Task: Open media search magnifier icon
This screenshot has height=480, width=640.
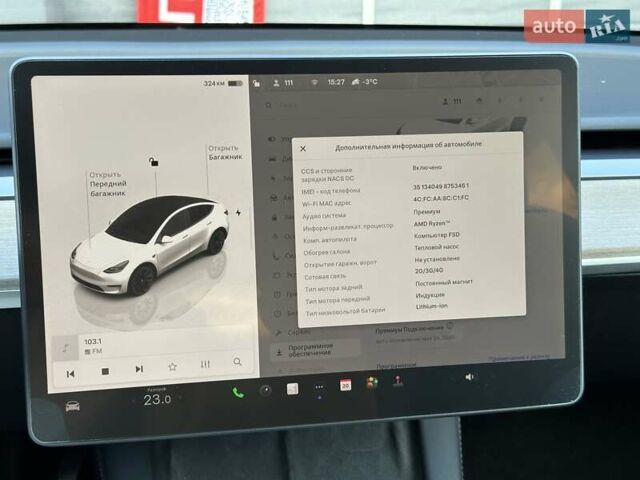Action: click(238, 362)
